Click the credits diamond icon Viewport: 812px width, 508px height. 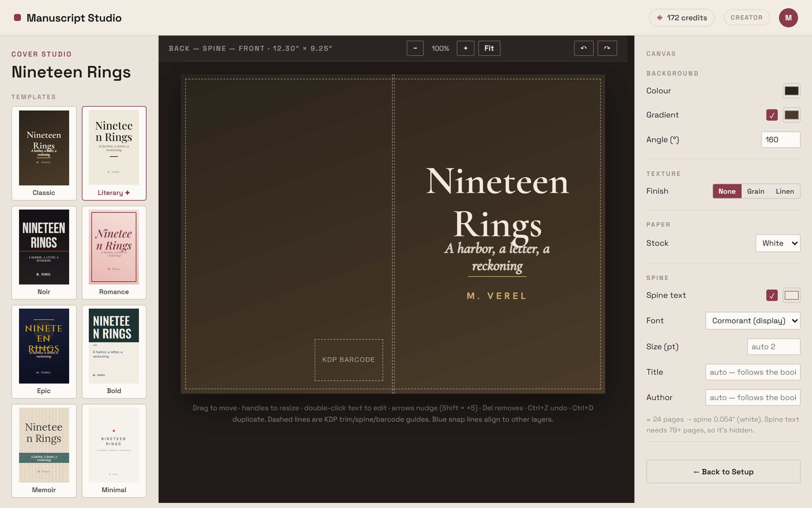point(660,18)
